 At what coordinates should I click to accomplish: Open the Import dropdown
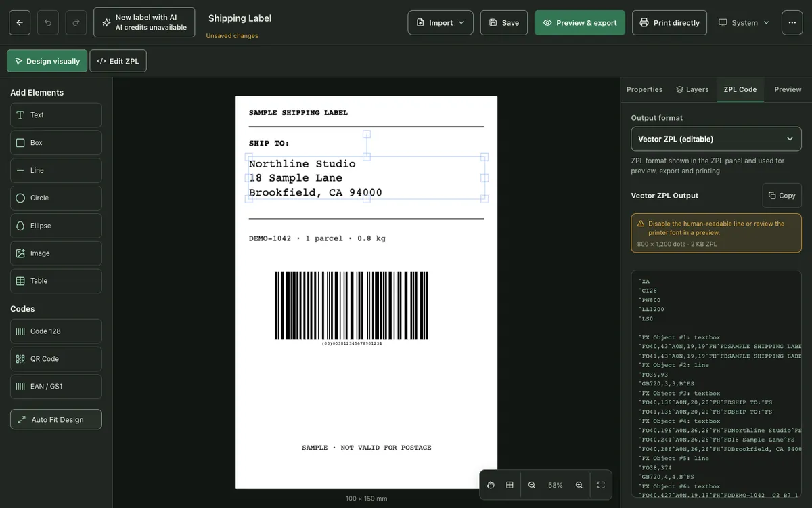(x=441, y=22)
